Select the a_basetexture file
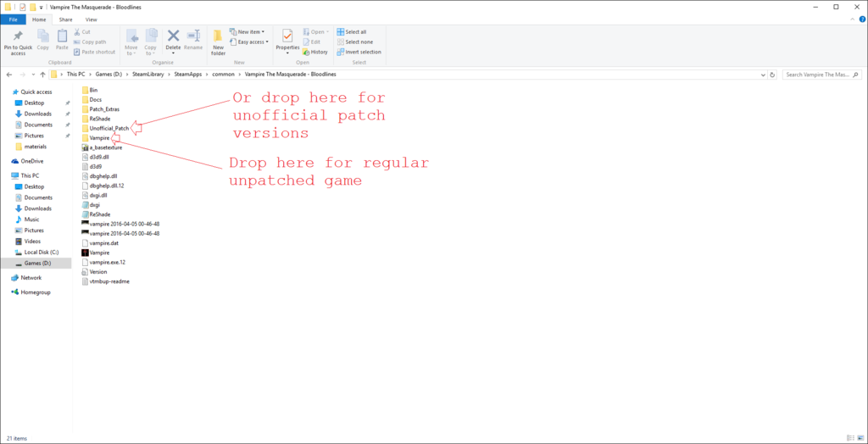 click(102, 147)
